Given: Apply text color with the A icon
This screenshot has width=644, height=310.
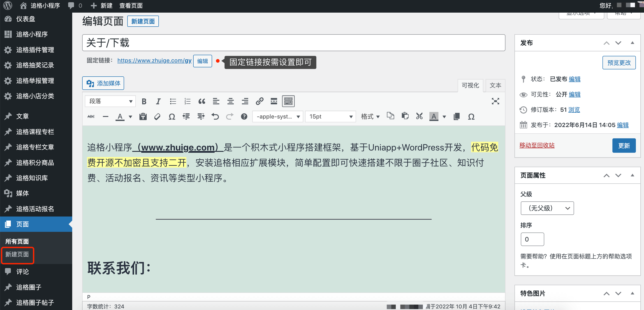Looking at the screenshot, I should (120, 116).
